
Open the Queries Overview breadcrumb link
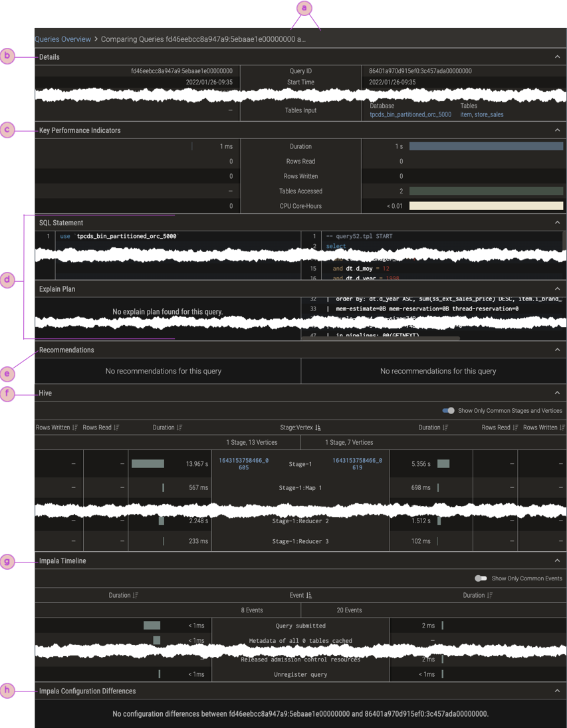62,39
